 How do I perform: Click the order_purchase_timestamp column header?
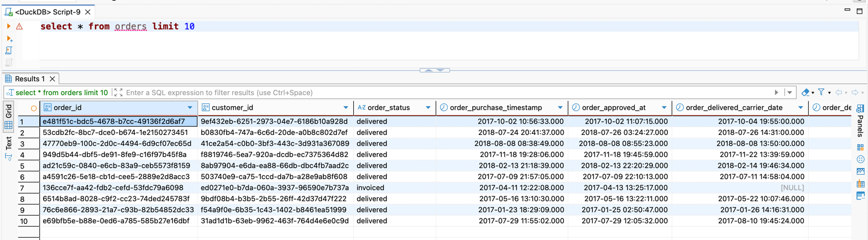pyautogui.click(x=495, y=108)
